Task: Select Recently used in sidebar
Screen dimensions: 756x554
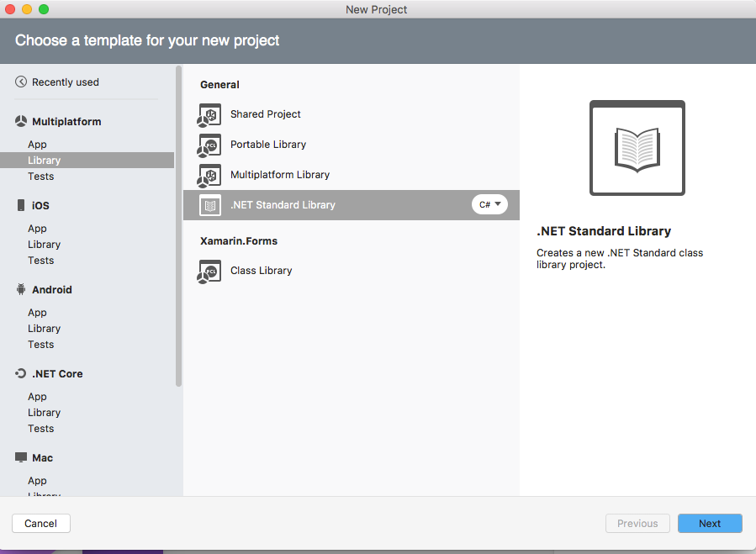Action: [66, 82]
